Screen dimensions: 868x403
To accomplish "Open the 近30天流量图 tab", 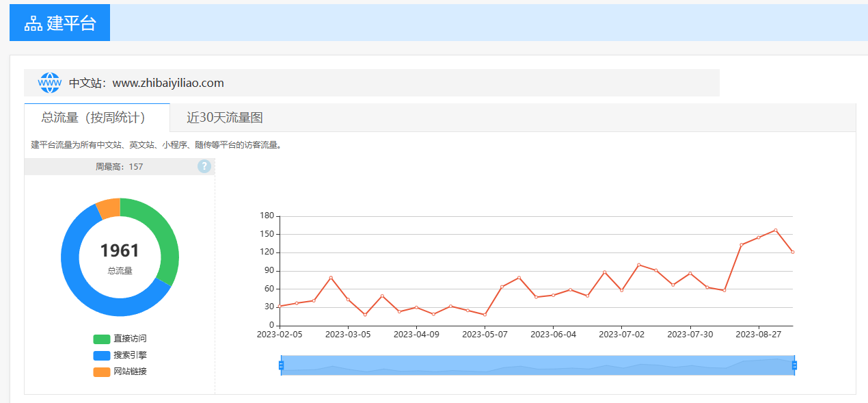I will [225, 118].
